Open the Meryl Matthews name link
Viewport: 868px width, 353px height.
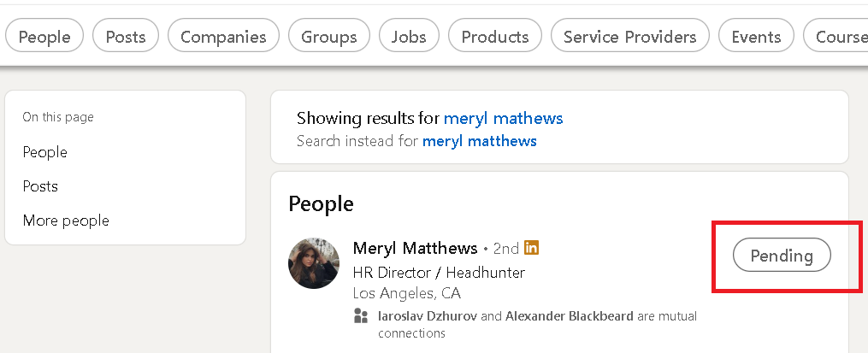(415, 248)
